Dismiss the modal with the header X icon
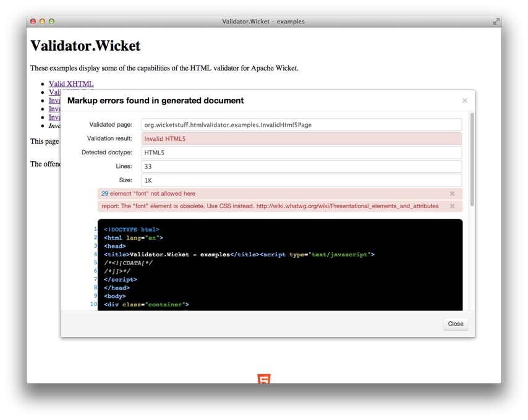 [465, 101]
